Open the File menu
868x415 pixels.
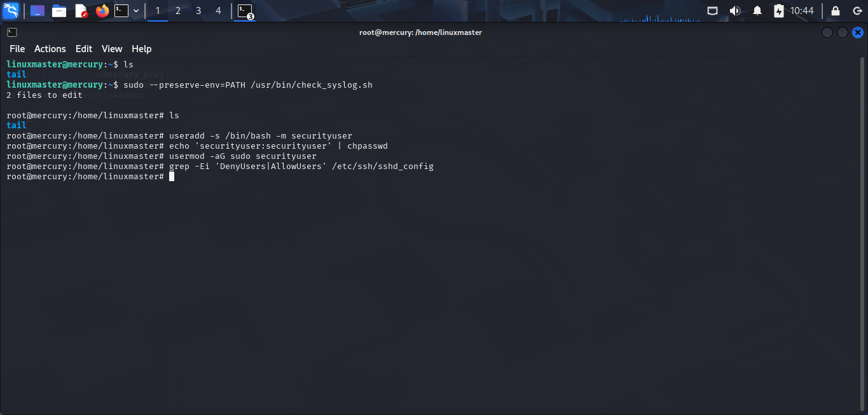17,49
